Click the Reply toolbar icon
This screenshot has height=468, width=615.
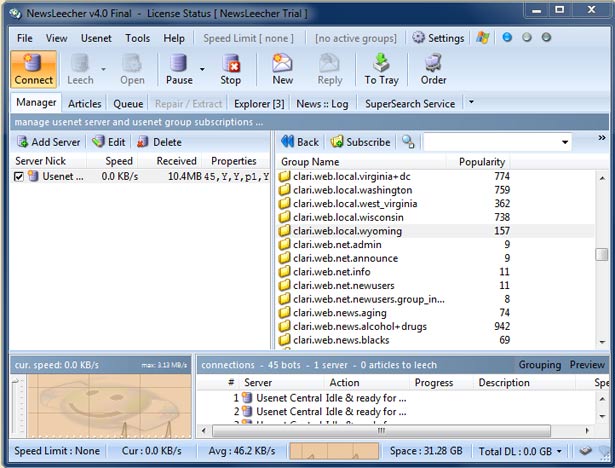[329, 63]
